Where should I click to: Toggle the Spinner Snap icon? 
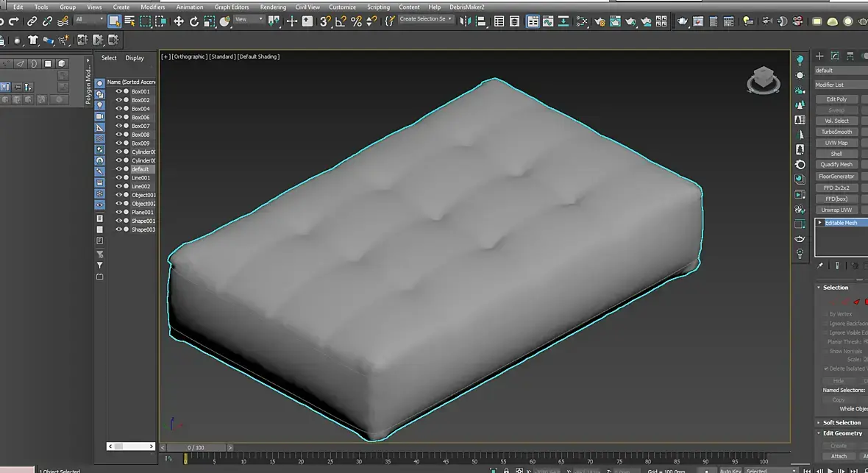pos(372,21)
